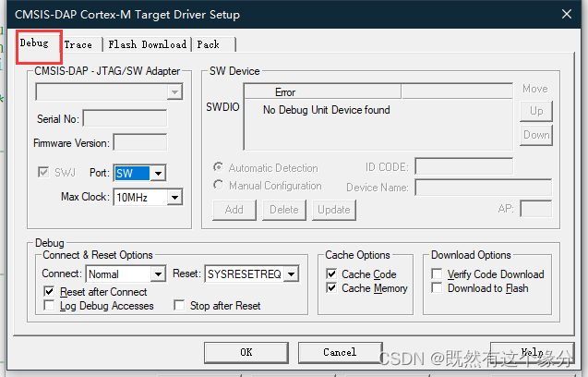The image size is (588, 377).
Task: Open the Trace tab
Action: tap(78, 44)
